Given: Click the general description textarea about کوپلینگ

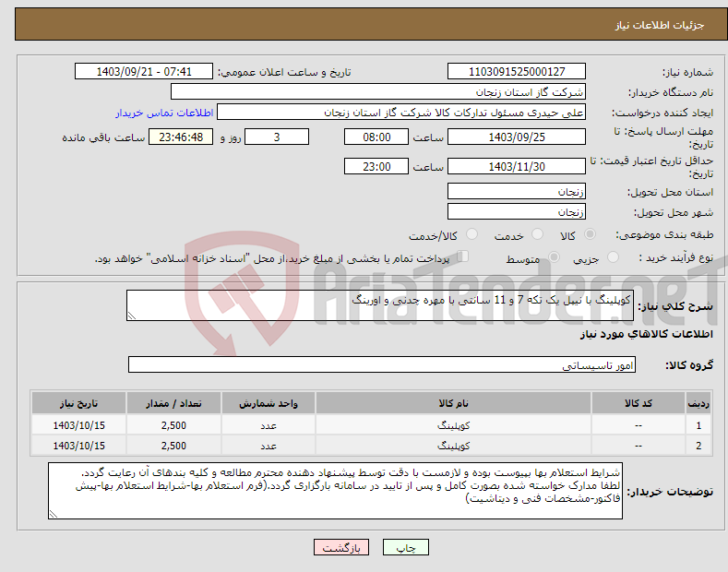Looking at the screenshot, I should click(380, 305).
